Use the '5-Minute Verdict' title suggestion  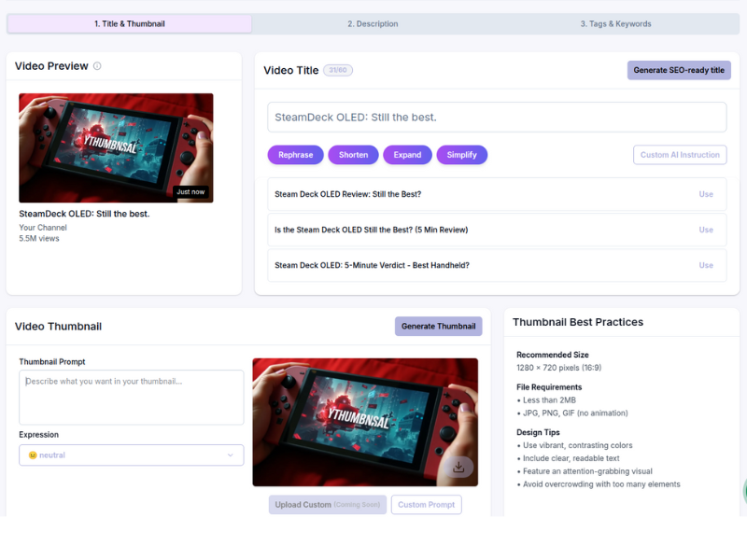click(706, 265)
